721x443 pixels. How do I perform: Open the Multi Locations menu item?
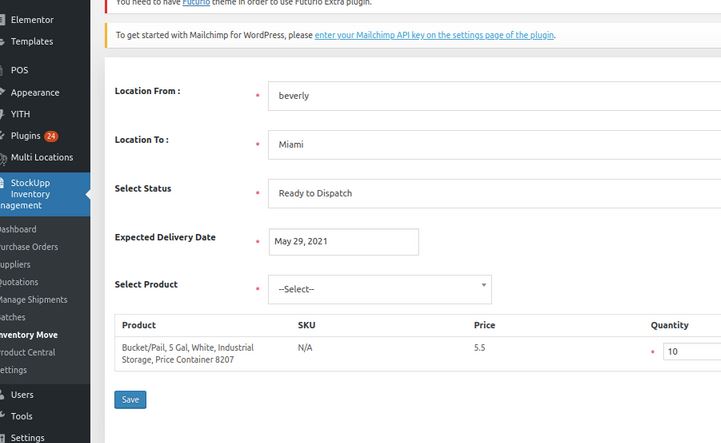(42, 157)
